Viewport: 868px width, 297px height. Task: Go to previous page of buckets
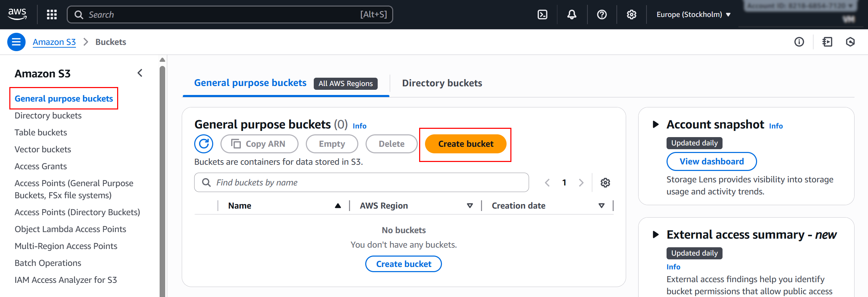coord(547,182)
